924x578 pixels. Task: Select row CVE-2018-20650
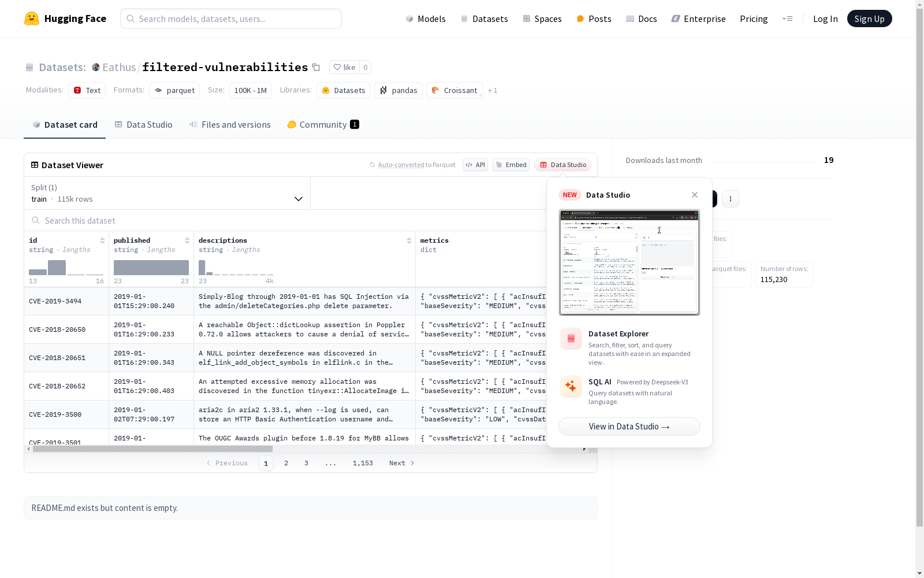coord(286,329)
